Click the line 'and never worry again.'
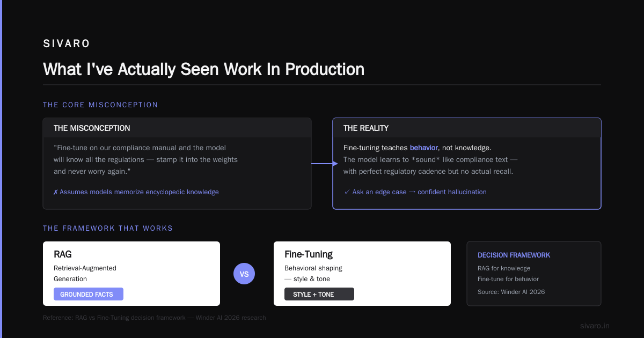Viewport: 644px width, 338px height. point(92,171)
